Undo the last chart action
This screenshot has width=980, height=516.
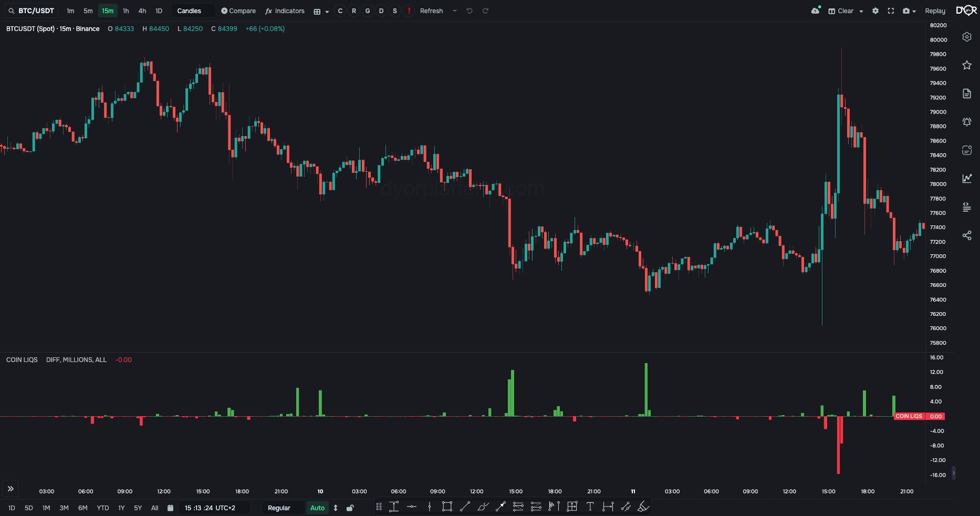click(x=470, y=11)
